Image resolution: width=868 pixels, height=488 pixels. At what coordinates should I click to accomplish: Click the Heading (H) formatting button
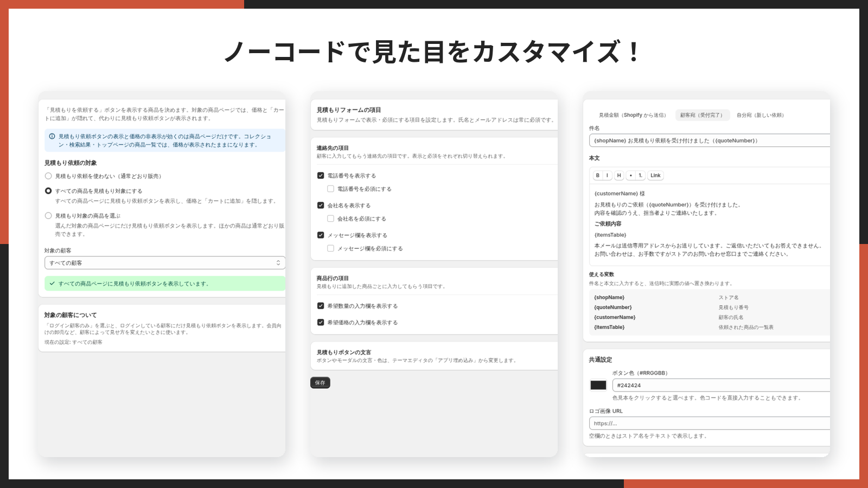coord(619,175)
